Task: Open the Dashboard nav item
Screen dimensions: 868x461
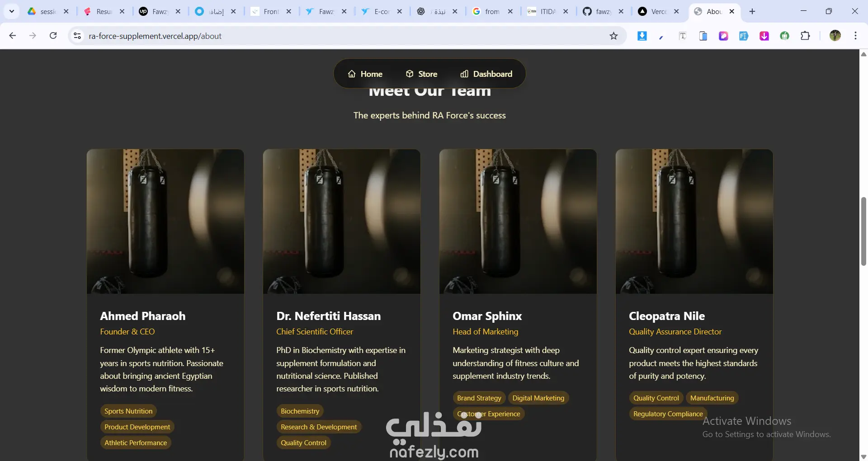Action: point(486,74)
